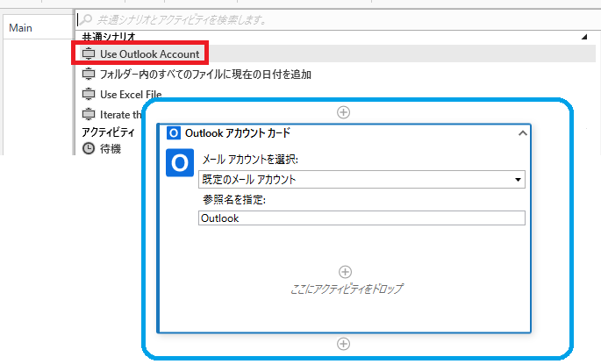Click plus icon above ここにアクティビティをドロップ

click(x=346, y=272)
